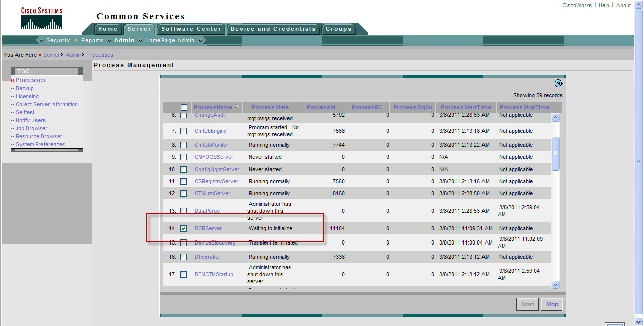This screenshot has width=644, height=326.
Task: Click the sort arrow beside ProcessName
Action: pyautogui.click(x=237, y=107)
